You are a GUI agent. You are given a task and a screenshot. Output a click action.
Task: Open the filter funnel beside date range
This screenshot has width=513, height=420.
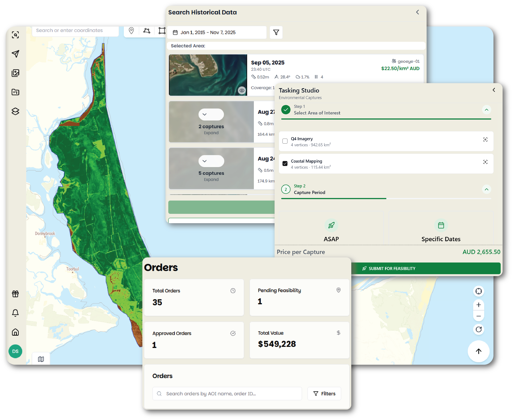click(276, 32)
